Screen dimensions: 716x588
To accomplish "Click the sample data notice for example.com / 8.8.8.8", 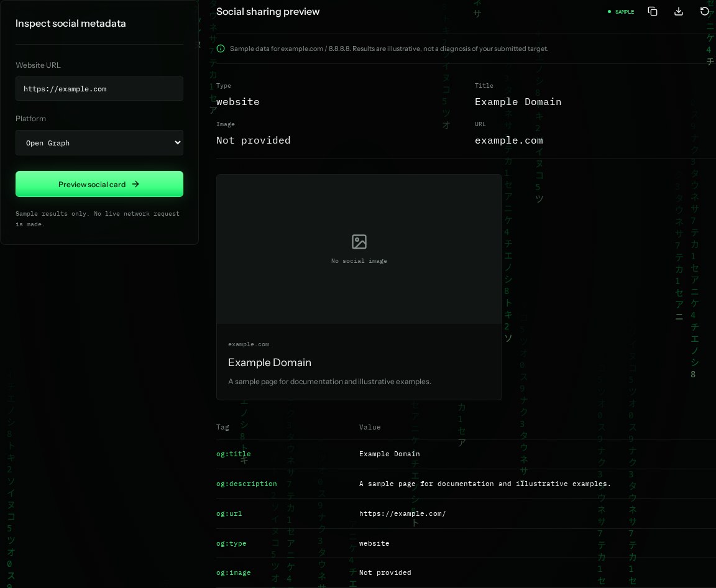I will pyautogui.click(x=389, y=48).
